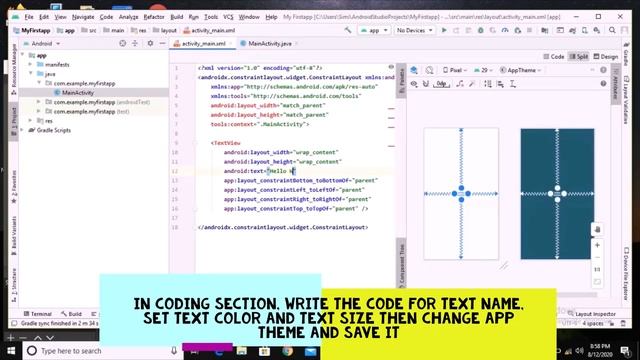
Task: Switch to Code view mode
Action: tap(554, 57)
